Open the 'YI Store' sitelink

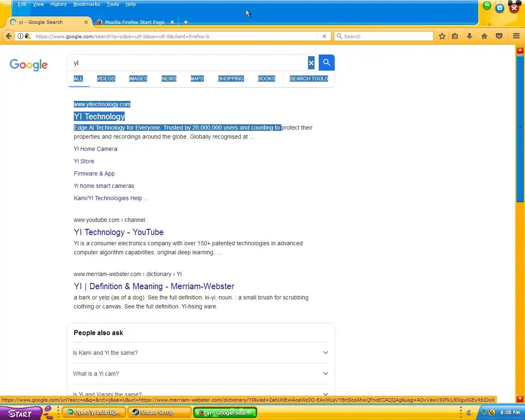(84, 161)
